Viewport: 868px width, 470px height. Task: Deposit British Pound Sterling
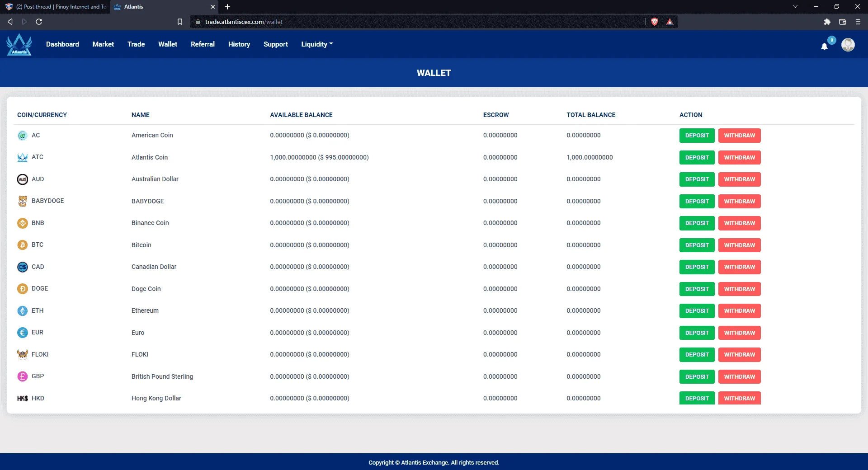(x=697, y=377)
